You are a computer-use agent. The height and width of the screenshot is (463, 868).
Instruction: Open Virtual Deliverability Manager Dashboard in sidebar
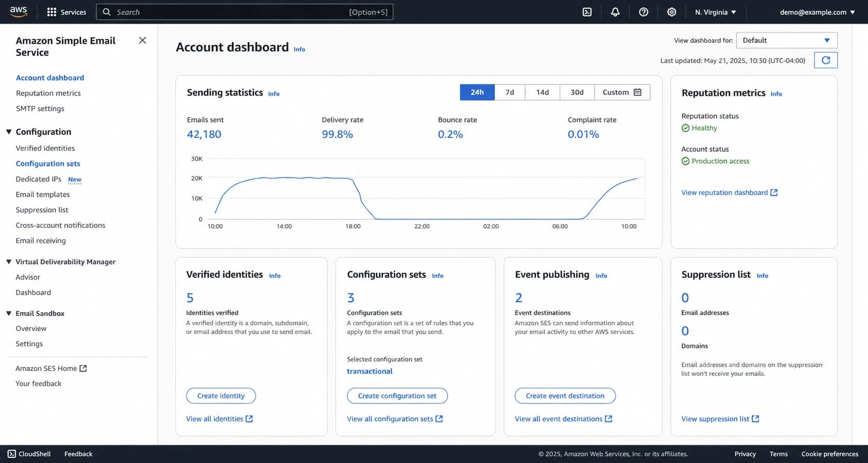point(33,293)
